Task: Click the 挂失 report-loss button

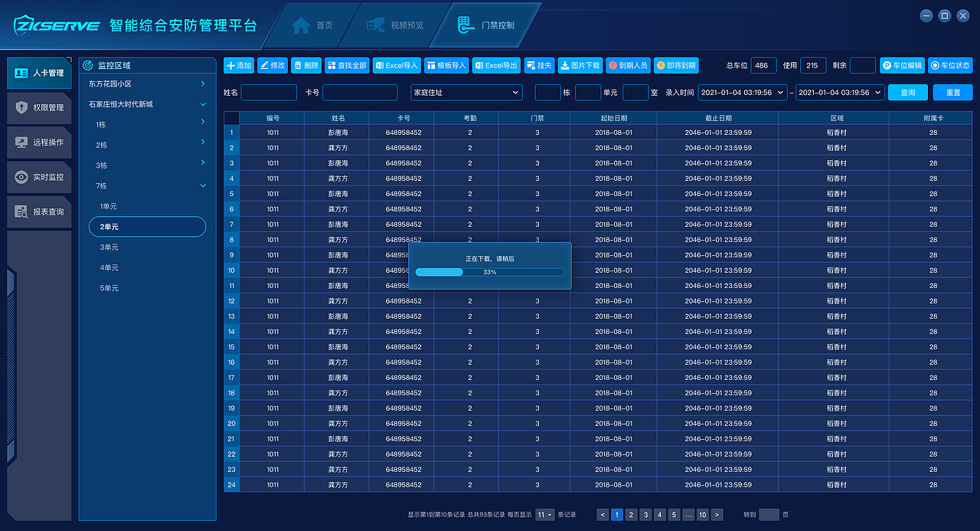Action: (x=539, y=66)
